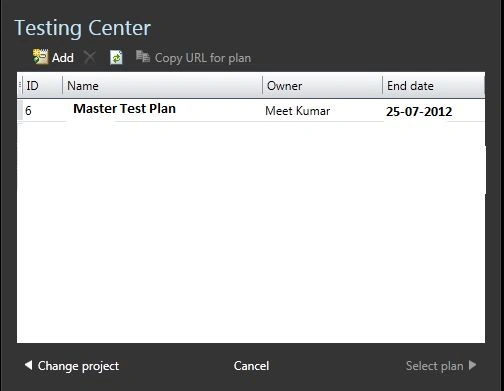Cancel the Testing Center dialog
Image resolution: width=504 pixels, height=391 pixels.
tap(251, 366)
